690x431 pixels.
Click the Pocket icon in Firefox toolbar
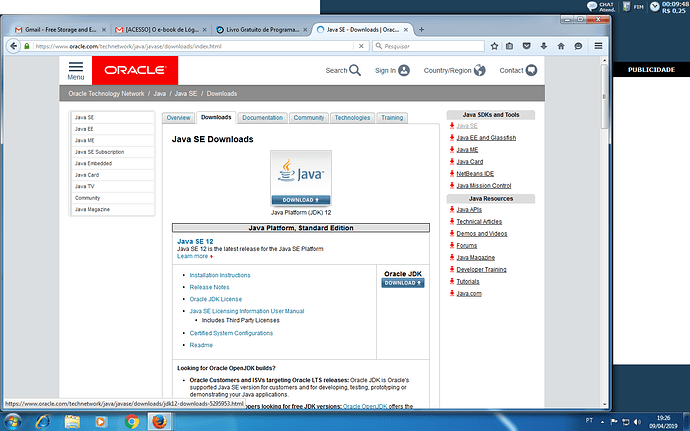[526, 46]
